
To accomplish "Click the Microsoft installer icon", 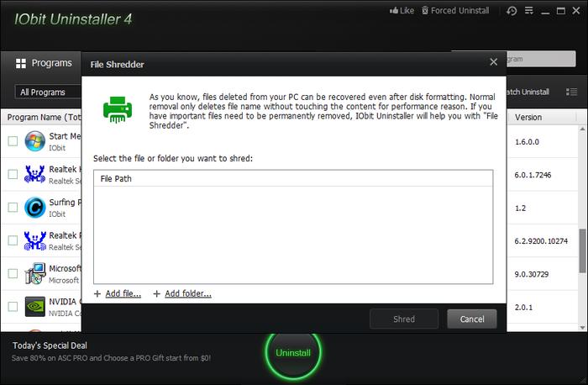I will pos(35,273).
